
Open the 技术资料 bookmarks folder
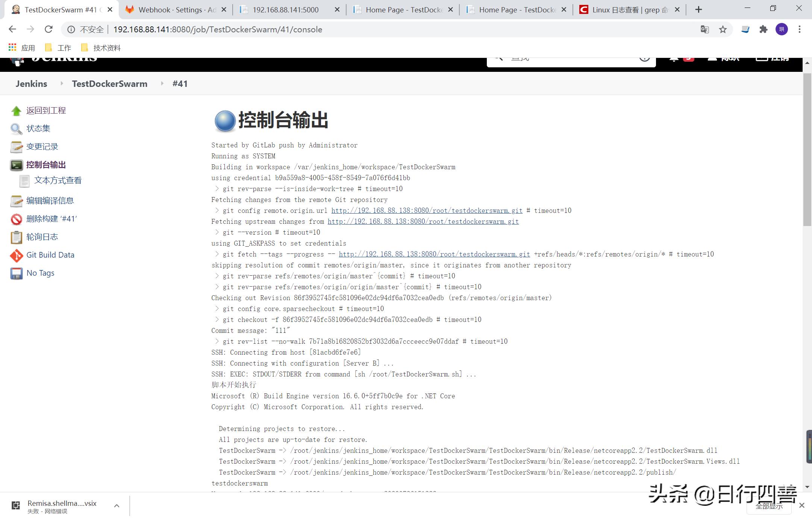pyautogui.click(x=107, y=47)
